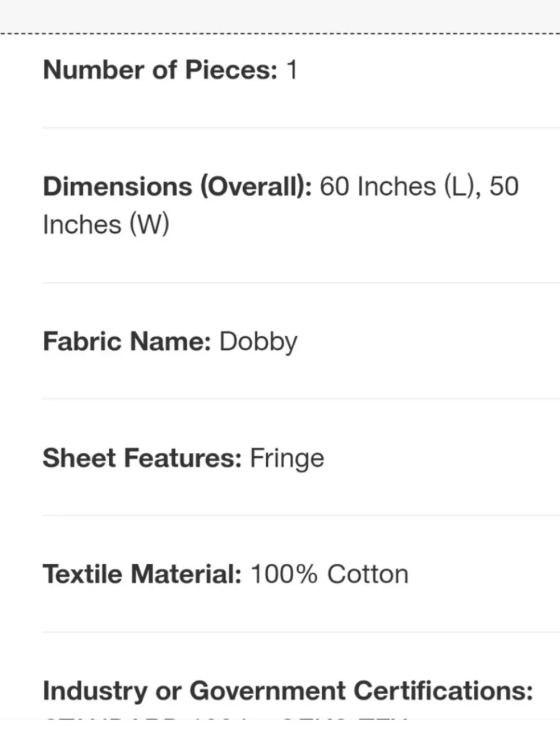Click the Dimensions (Overall) label
The height and width of the screenshot is (747, 560).
pos(178,187)
